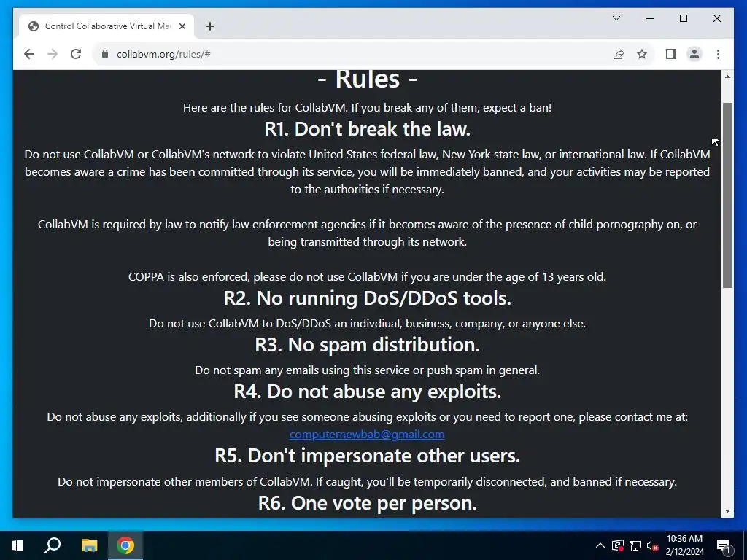Click the 'R1. Don't break the law.' heading

(x=368, y=129)
